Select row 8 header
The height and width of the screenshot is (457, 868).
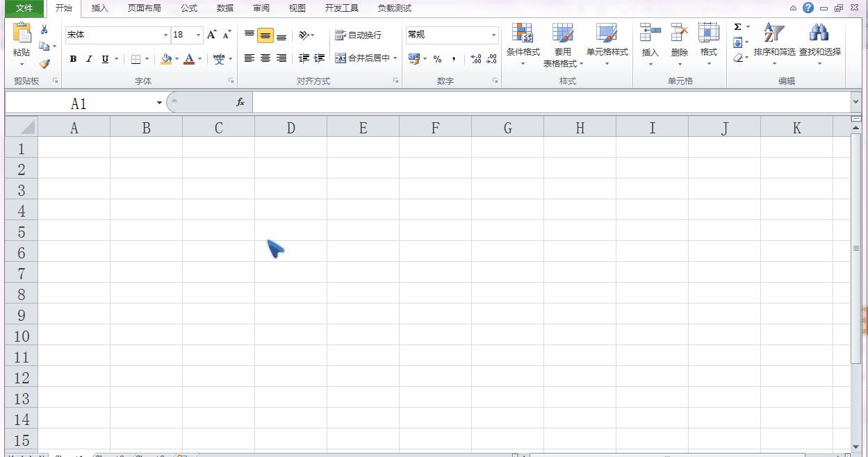tap(22, 293)
